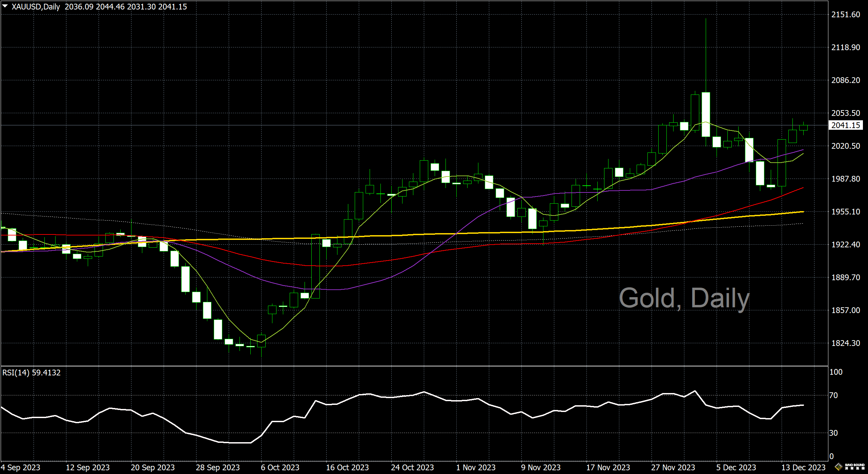Click the 2151.60 price axis label
Image resolution: width=868 pixels, height=474 pixels.
coord(846,14)
